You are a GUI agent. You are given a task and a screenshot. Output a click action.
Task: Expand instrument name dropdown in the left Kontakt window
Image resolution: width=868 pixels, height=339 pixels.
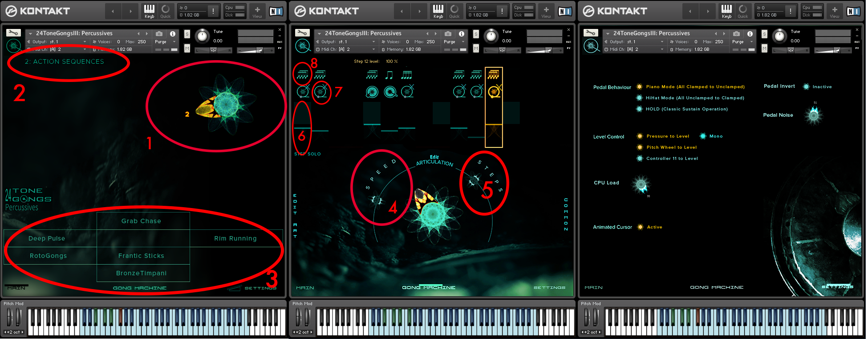pos(30,33)
